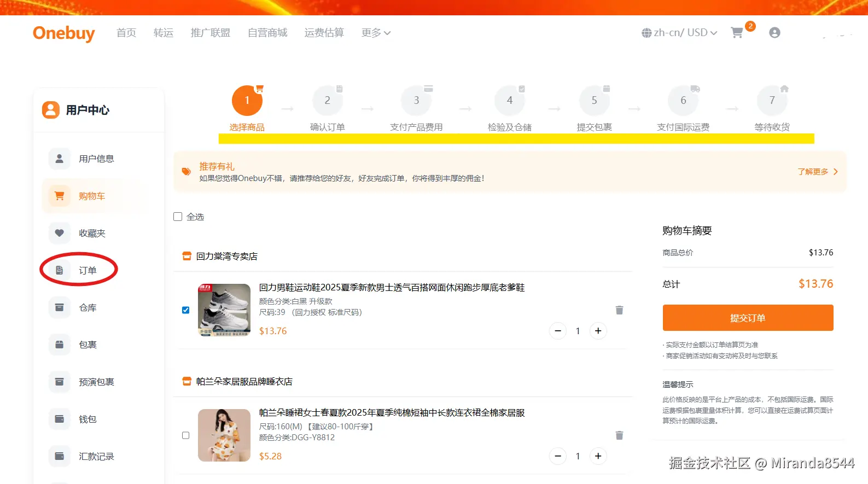Open the shopping cart icon in header

coord(737,33)
